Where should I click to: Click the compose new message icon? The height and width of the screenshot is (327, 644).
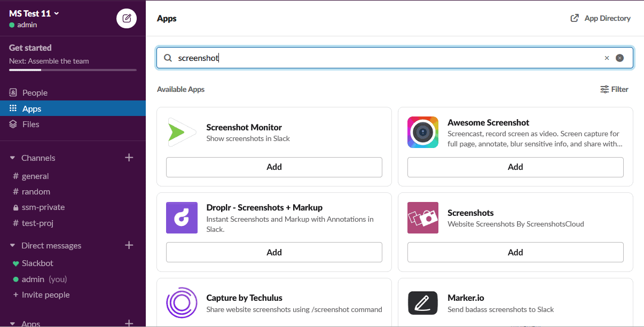click(x=126, y=18)
